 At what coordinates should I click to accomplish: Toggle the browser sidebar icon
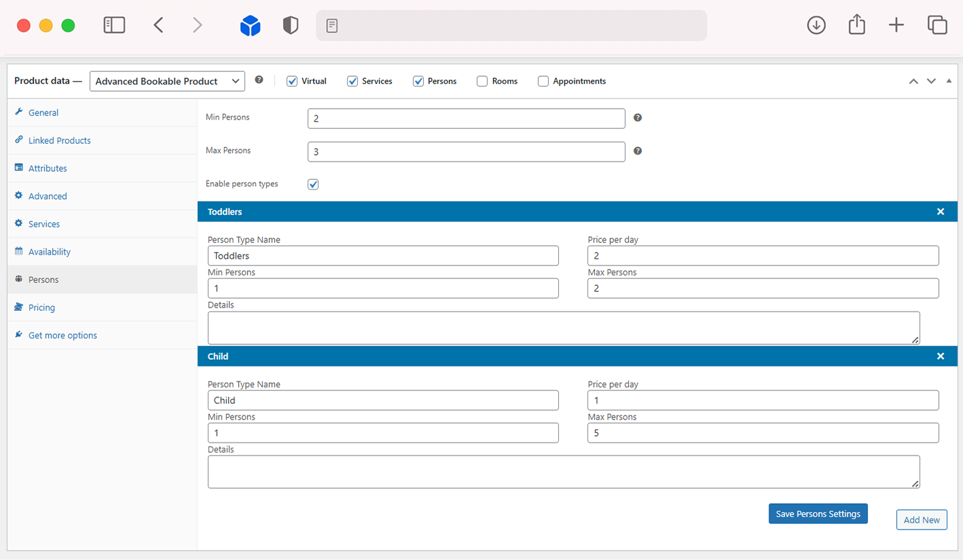click(114, 26)
